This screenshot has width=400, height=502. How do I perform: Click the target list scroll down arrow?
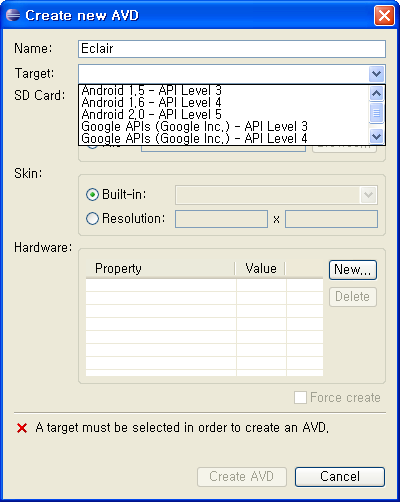click(376, 136)
